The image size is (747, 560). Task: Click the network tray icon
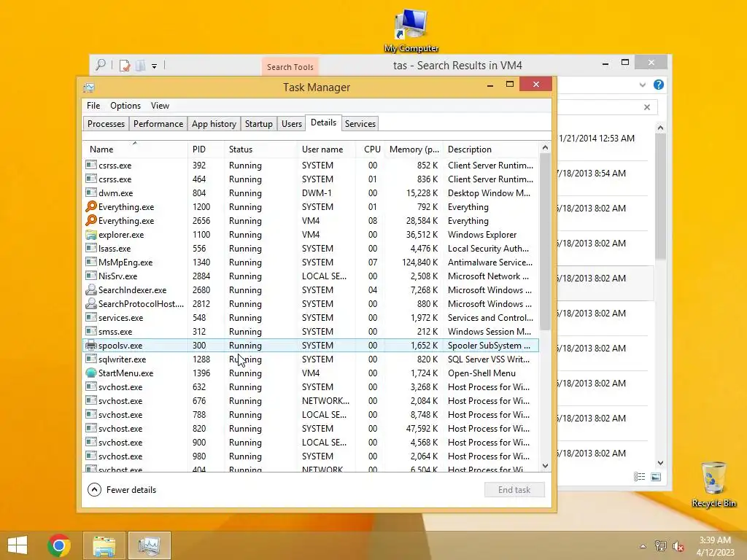(x=660, y=546)
